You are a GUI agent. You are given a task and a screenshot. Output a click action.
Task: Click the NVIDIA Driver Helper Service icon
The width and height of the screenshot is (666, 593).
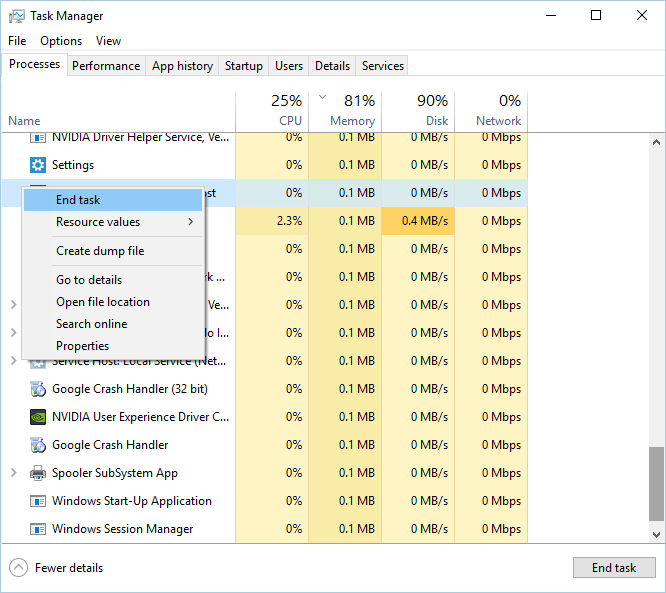click(x=38, y=137)
